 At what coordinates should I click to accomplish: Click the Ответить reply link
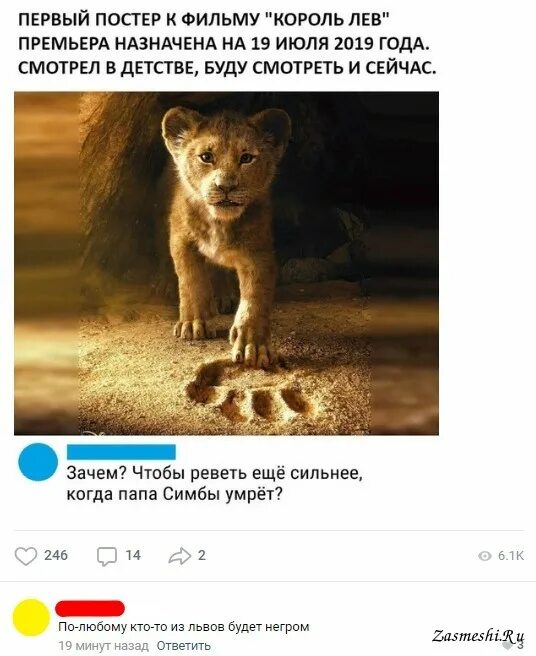click(x=183, y=646)
